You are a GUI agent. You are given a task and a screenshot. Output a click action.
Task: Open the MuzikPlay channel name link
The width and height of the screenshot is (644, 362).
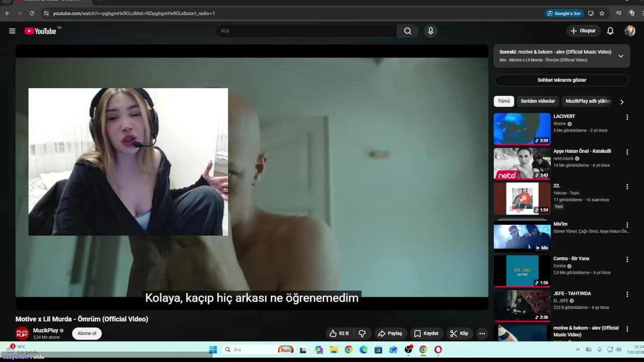45,330
